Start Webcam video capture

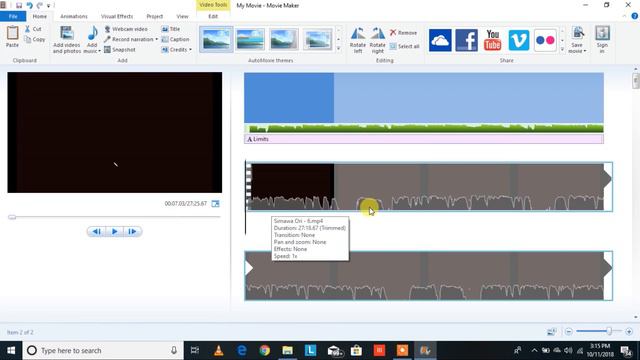[x=126, y=29]
